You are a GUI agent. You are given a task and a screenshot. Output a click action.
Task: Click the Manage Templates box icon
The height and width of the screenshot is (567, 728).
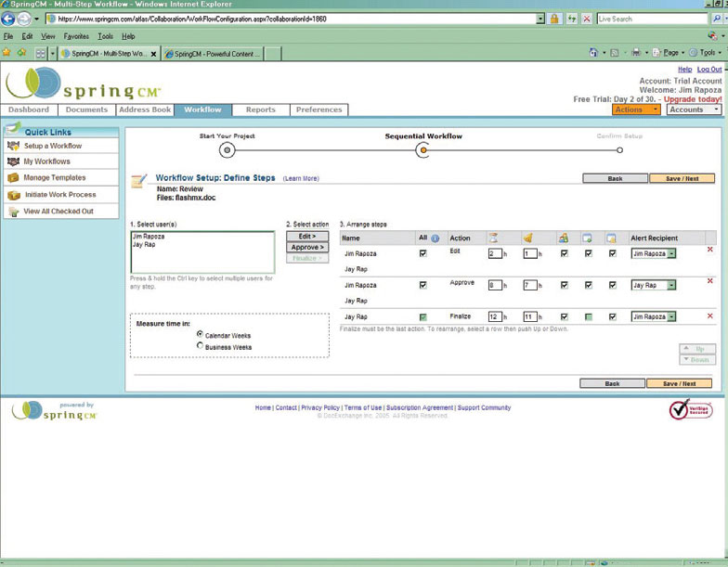[14, 177]
